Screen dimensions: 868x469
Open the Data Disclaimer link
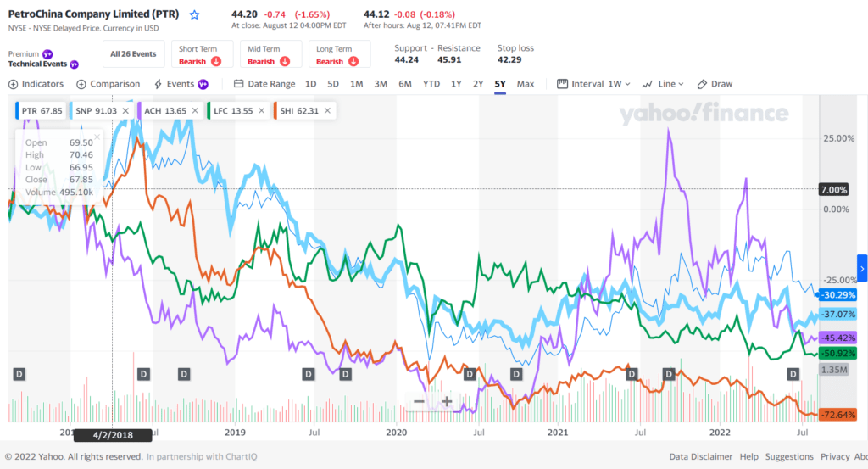(701, 457)
